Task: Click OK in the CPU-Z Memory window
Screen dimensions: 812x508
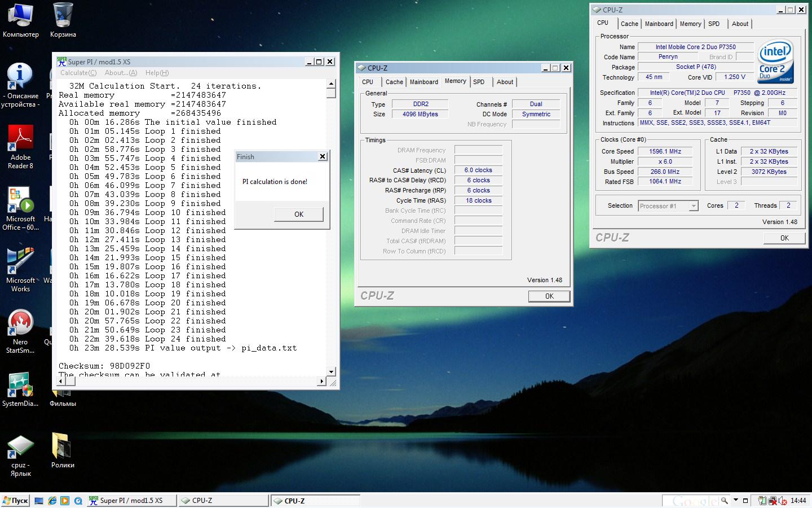Action: pos(549,296)
